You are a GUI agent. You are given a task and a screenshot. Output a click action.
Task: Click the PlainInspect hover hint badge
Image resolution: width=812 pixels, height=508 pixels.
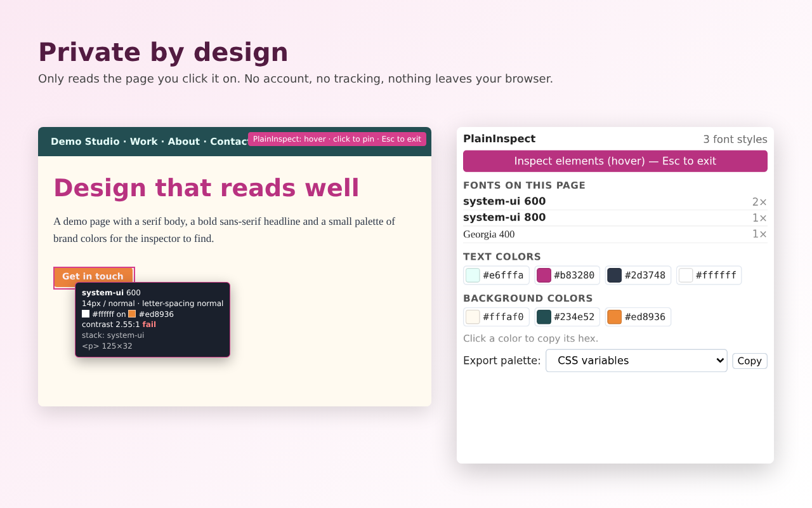[337, 139]
